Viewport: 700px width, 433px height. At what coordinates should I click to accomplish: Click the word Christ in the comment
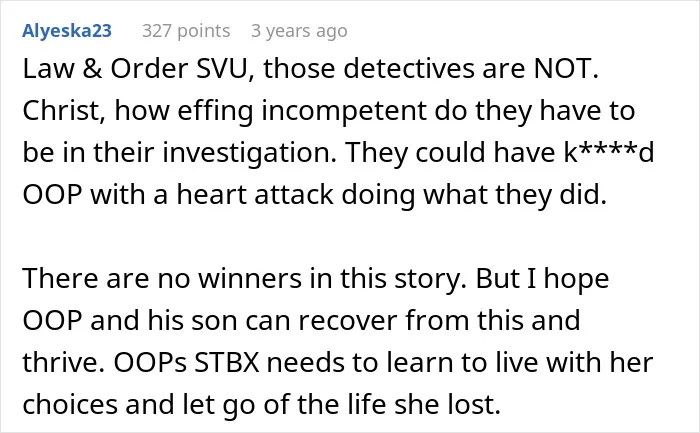63,111
